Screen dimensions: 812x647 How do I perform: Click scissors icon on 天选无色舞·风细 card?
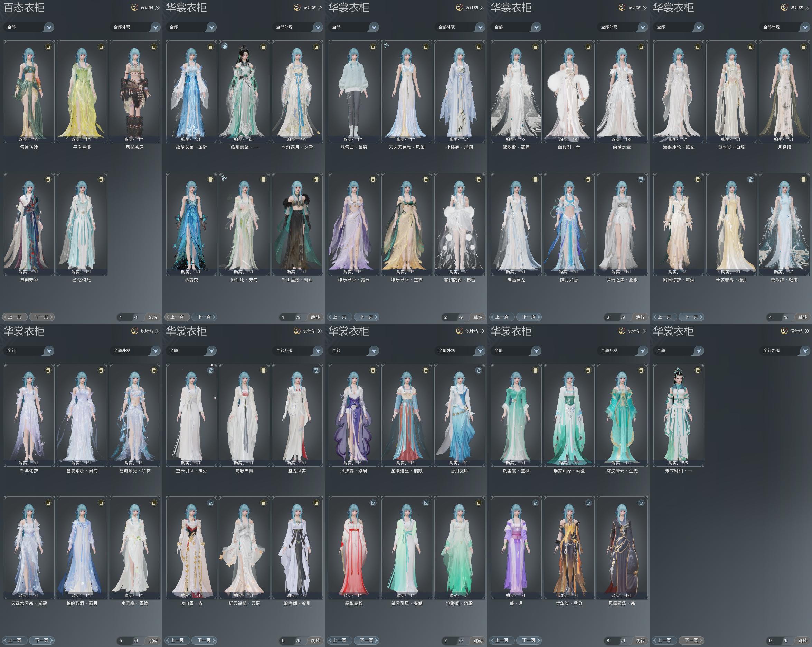click(386, 46)
